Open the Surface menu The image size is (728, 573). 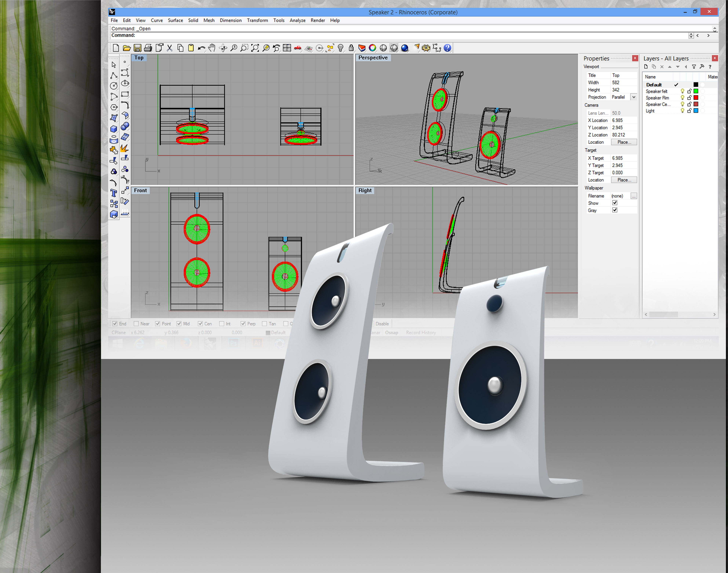click(x=175, y=20)
